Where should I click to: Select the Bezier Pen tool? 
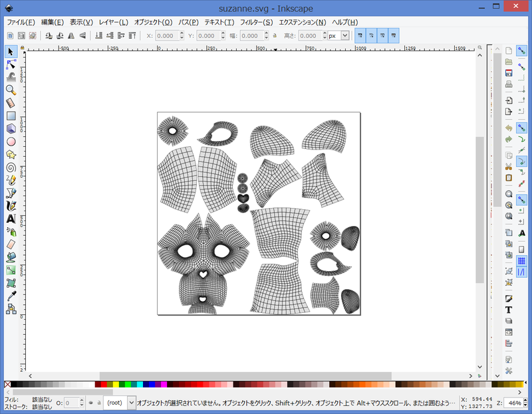(x=11, y=193)
